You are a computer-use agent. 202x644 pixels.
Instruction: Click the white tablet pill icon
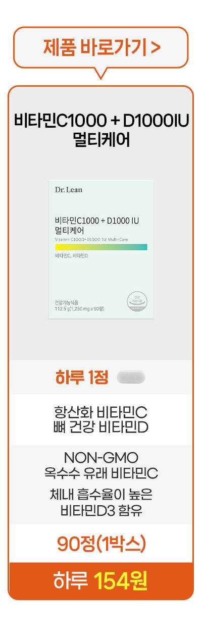[131, 377]
